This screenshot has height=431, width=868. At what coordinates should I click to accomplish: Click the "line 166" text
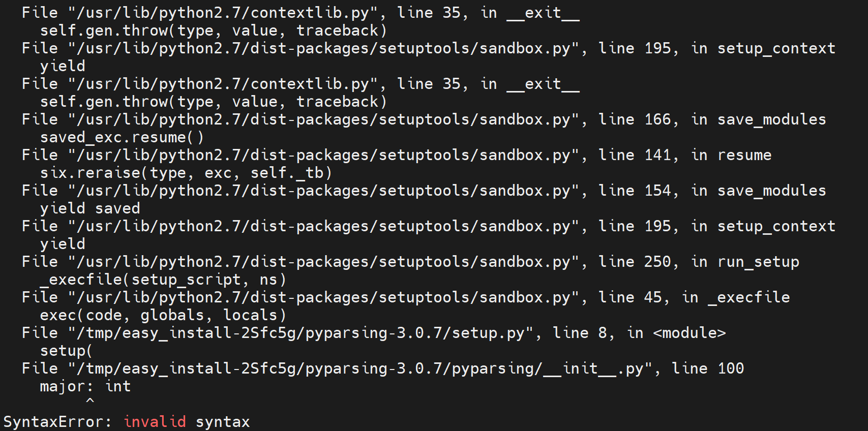tap(635, 119)
